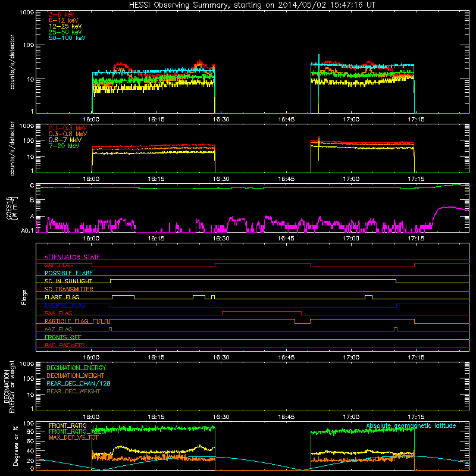Click the HESSI Observing Summary title text
The image size is (476, 476).
(x=252, y=5)
